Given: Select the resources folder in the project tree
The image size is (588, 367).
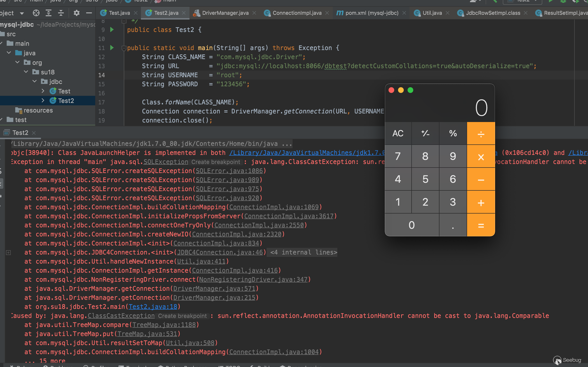Looking at the screenshot, I should point(38,110).
